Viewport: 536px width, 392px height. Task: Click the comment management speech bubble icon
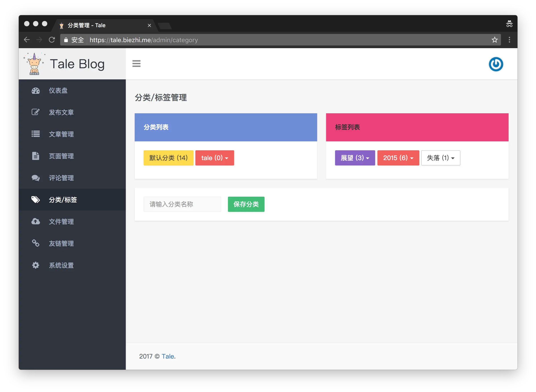coord(36,178)
